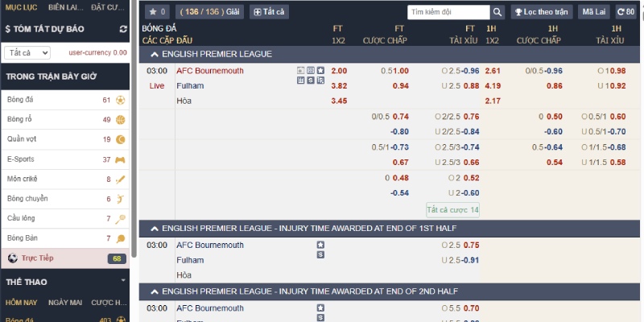The height and width of the screenshot is (322, 644).
Task: Toggle the 80-second auto refresh timer
Action: click(625, 12)
